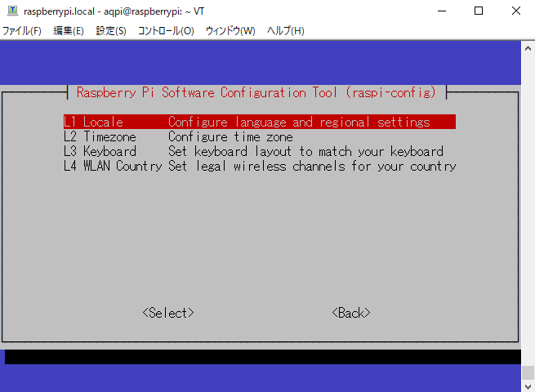Screen dimensions: 535x392
Task: Open the 設定(S) menu
Action: tap(111, 31)
